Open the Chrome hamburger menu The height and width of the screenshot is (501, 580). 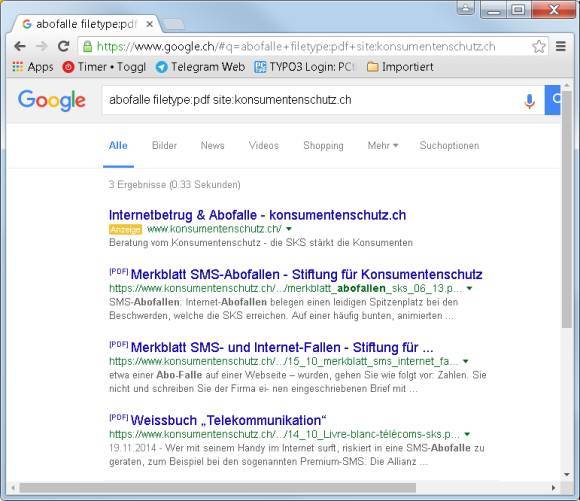coord(561,46)
